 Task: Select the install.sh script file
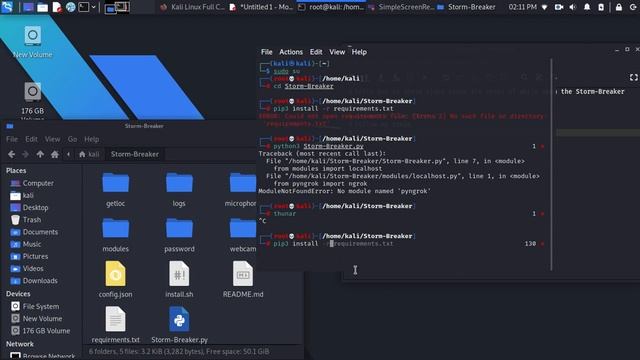[179, 280]
